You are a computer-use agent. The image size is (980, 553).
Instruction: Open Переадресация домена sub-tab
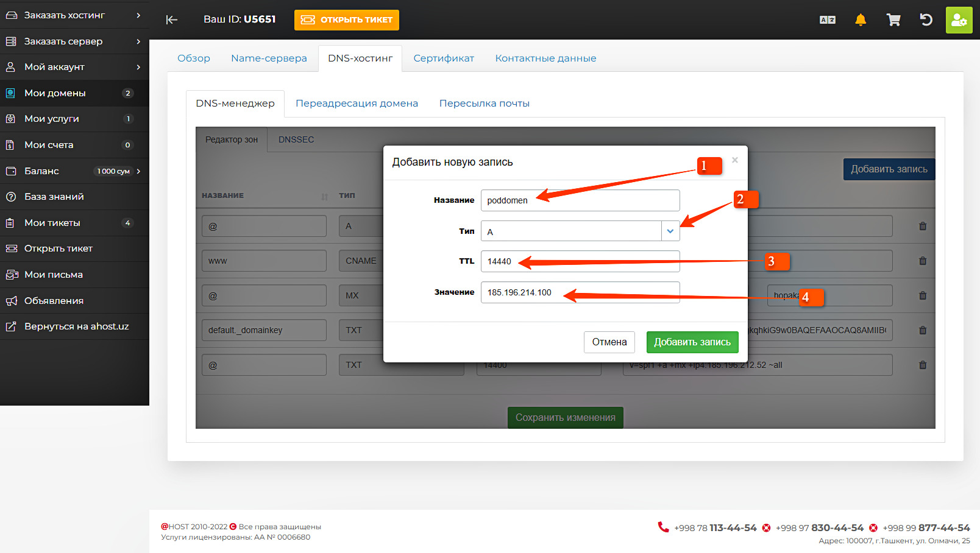coord(357,104)
